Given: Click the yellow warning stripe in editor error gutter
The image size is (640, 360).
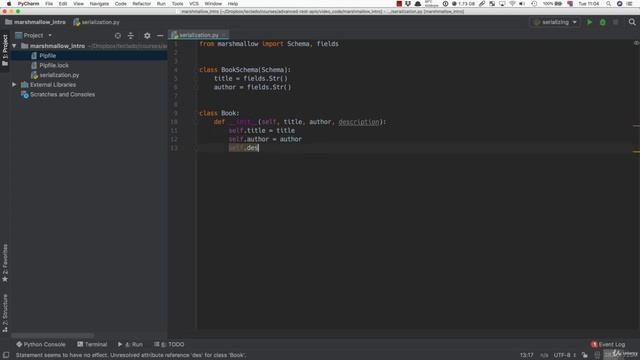Looking at the screenshot, I should [636, 152].
